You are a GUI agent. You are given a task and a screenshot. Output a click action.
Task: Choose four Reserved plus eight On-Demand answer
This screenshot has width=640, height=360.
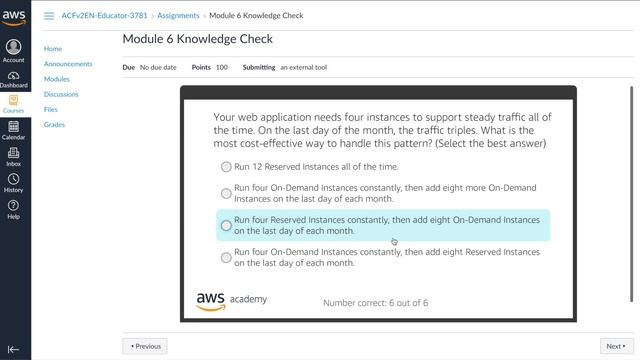[x=226, y=225]
